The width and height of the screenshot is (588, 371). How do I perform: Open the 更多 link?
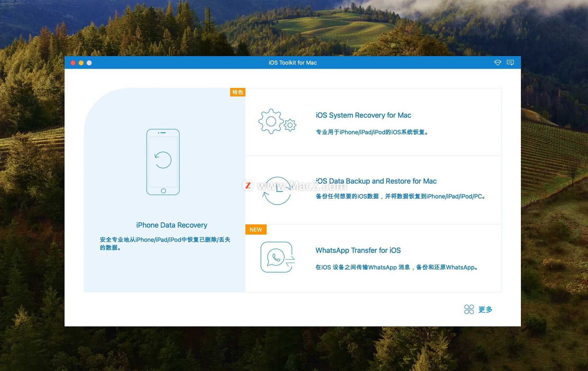point(485,310)
